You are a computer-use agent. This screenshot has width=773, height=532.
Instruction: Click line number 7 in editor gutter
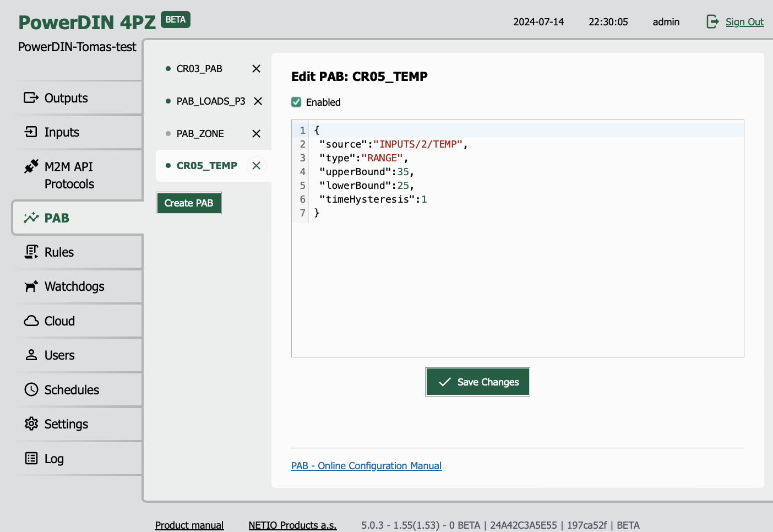click(302, 213)
